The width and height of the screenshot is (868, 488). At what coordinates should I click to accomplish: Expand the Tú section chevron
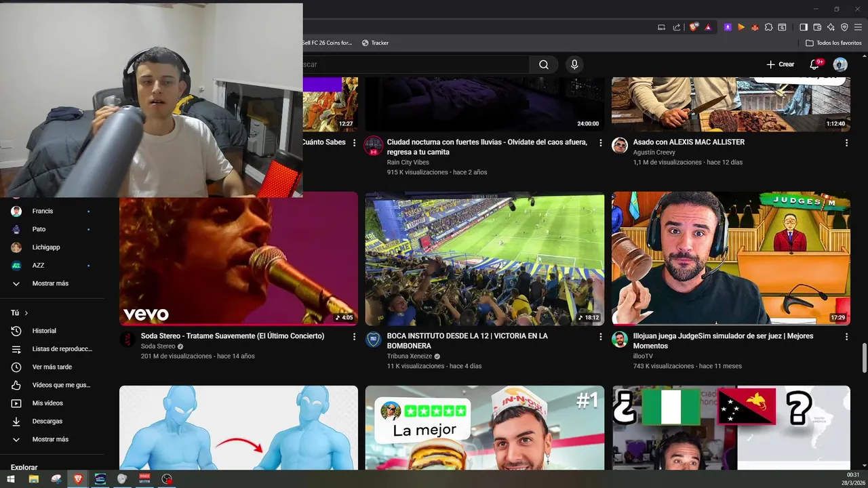26,313
